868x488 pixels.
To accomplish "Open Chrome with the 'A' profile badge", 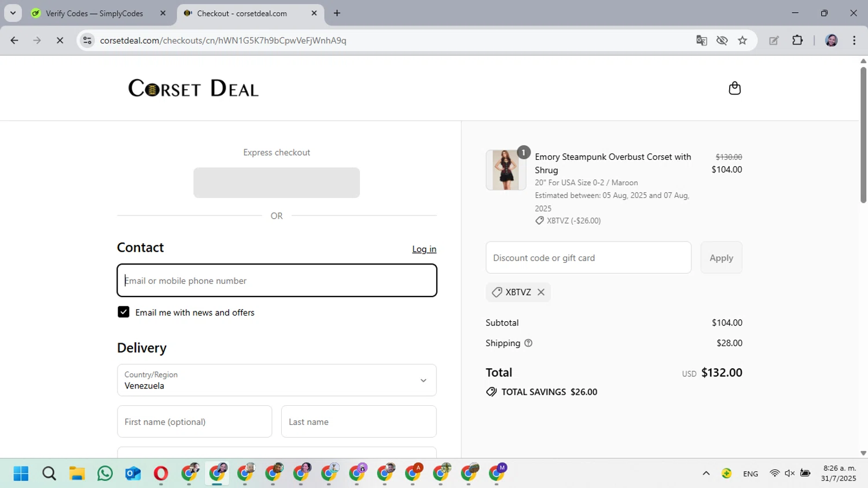I will [x=413, y=473].
